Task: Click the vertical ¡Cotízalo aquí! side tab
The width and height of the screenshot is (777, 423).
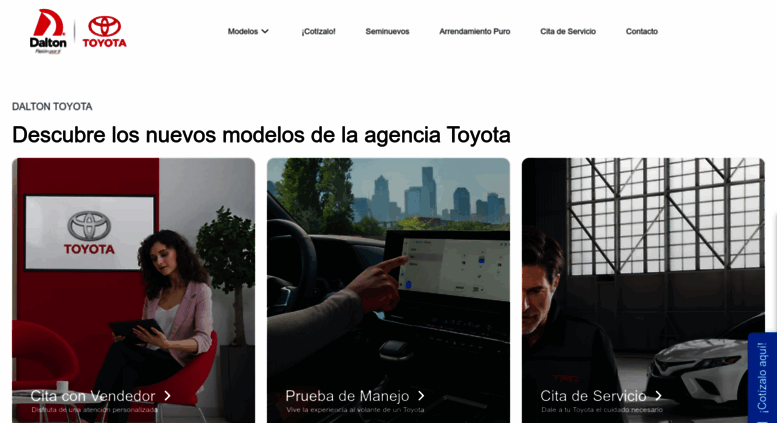Action: tap(762, 377)
